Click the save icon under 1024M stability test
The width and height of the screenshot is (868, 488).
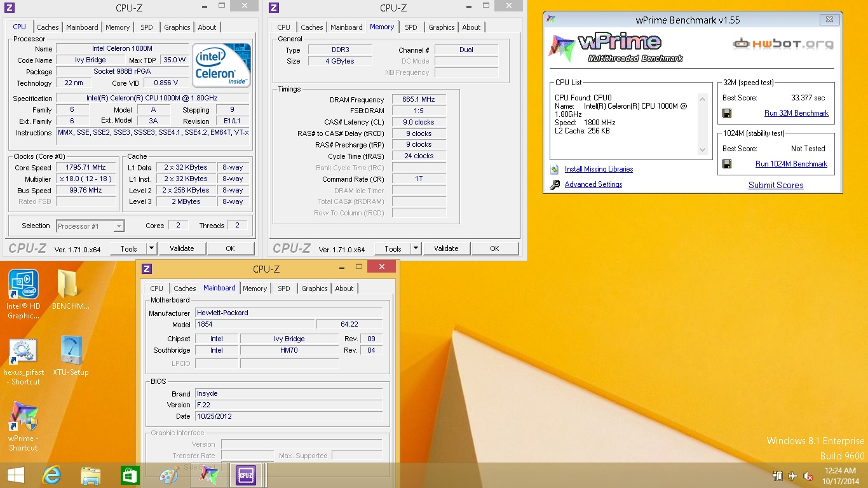tap(727, 164)
